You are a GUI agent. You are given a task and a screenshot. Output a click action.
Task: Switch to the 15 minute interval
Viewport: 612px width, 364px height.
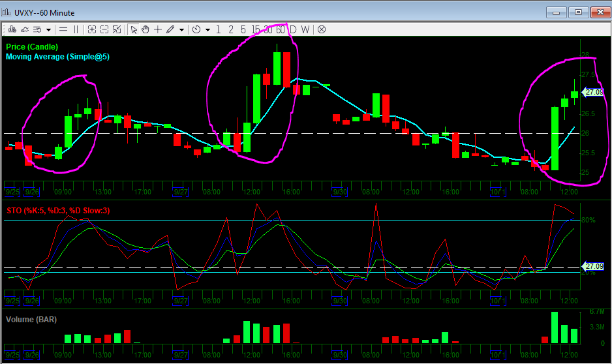256,29
